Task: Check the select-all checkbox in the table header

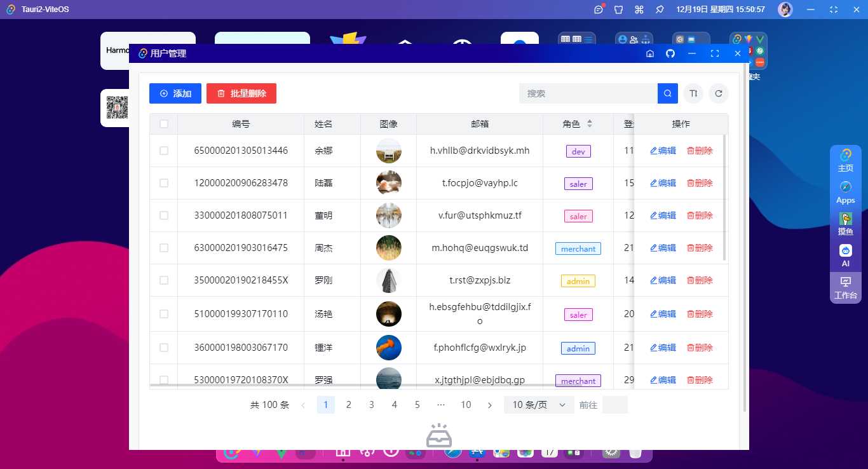Action: [163, 124]
